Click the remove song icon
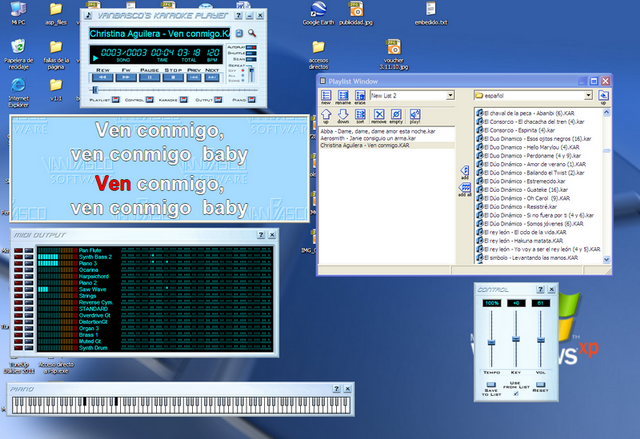The width and height of the screenshot is (640, 439). (379, 116)
